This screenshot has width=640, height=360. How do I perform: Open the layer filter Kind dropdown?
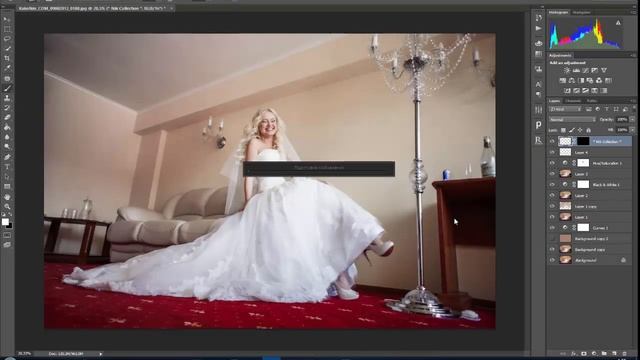(565, 109)
